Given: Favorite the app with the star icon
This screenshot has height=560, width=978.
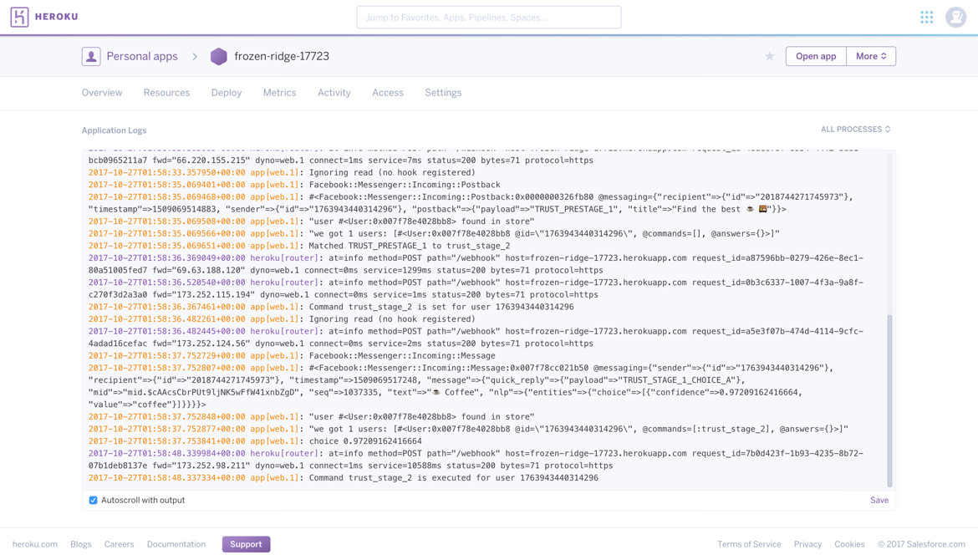Looking at the screenshot, I should point(770,56).
